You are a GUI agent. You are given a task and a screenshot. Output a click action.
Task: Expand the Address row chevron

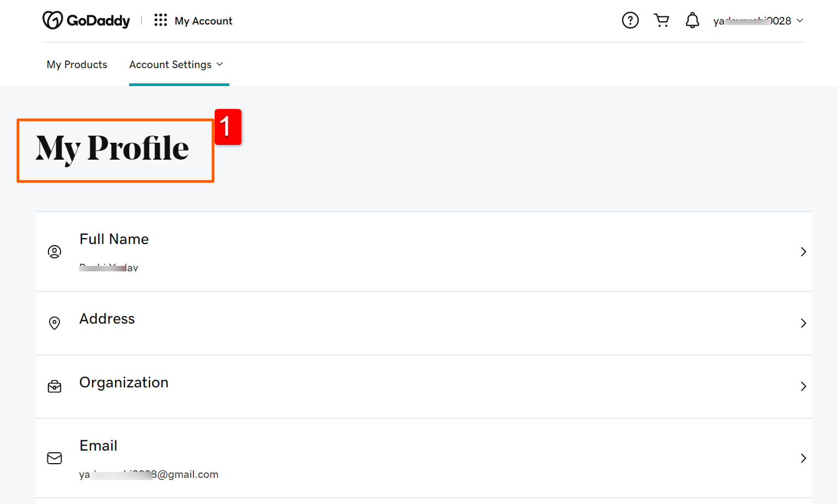pyautogui.click(x=803, y=323)
